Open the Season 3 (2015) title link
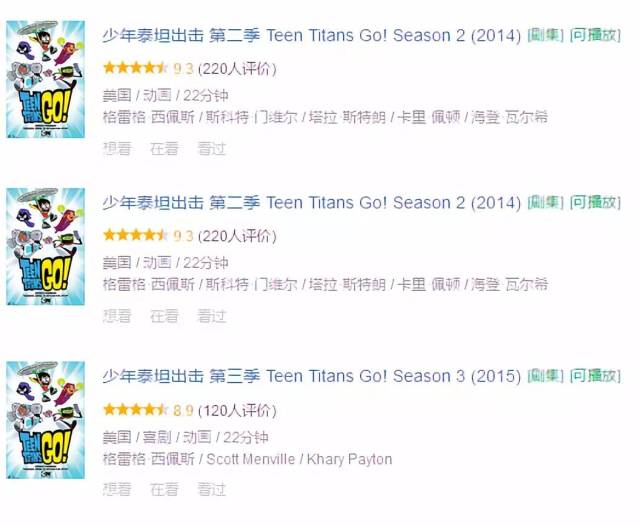640x525 pixels. pyautogui.click(x=311, y=376)
